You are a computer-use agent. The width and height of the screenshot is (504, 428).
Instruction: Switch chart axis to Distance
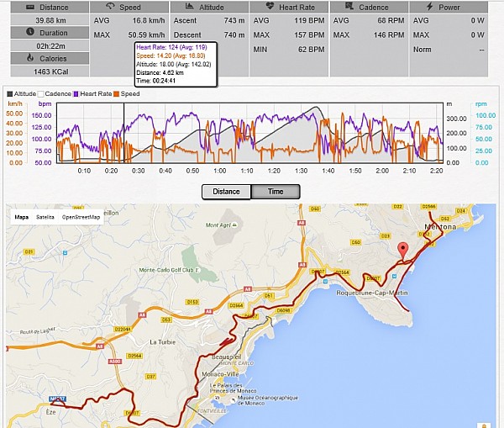pos(226,191)
